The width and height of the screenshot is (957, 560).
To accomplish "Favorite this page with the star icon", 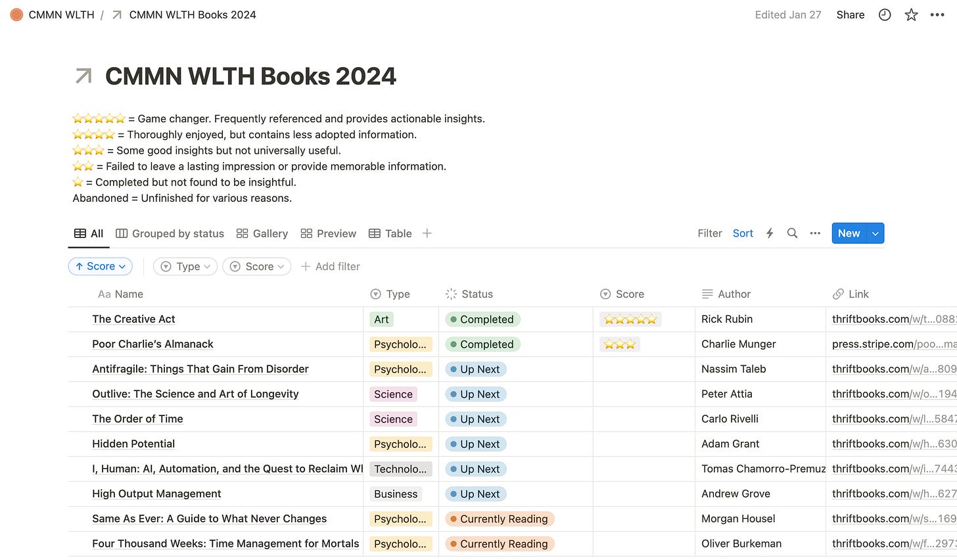I will tap(911, 14).
